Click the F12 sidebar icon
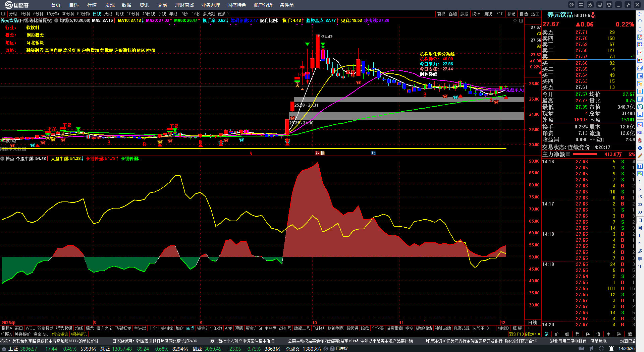The width and height of the screenshot is (644, 352). [640, 99]
